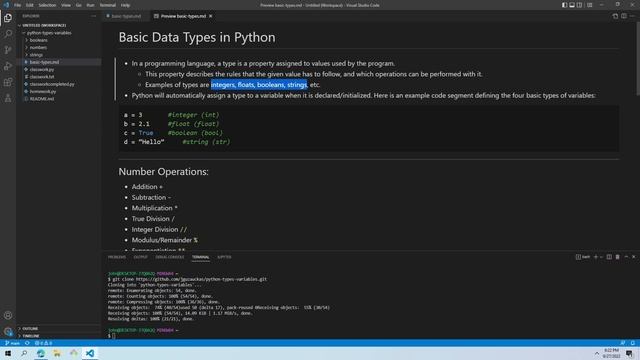
Task: Switch to the JUPYTER panel tab
Action: (x=224, y=257)
